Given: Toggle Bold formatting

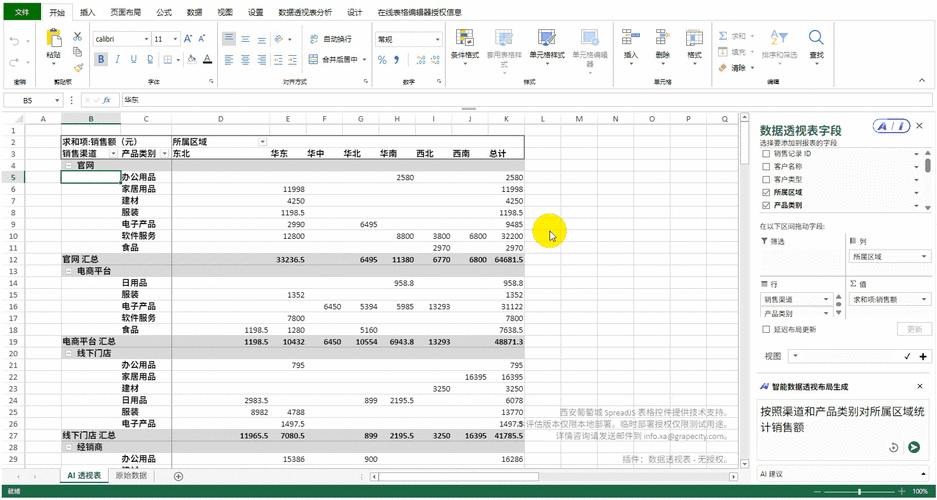Looking at the screenshot, I should pyautogui.click(x=102, y=59).
